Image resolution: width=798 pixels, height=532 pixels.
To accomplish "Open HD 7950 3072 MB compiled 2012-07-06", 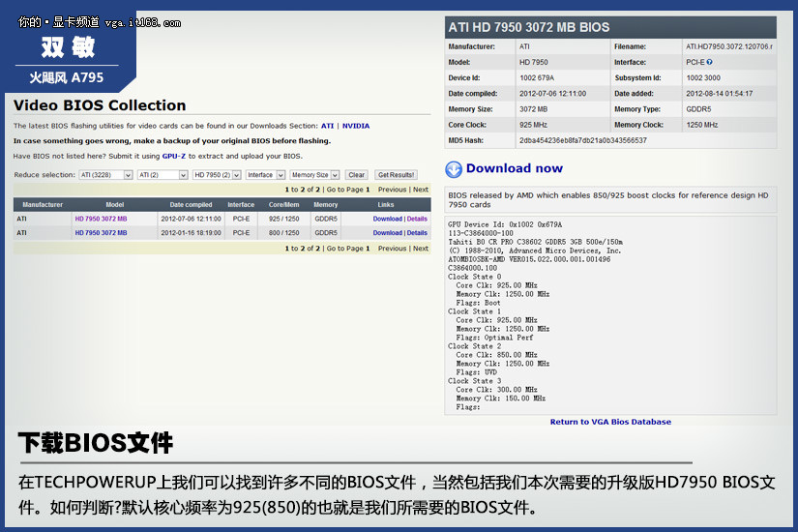I will click(x=101, y=219).
